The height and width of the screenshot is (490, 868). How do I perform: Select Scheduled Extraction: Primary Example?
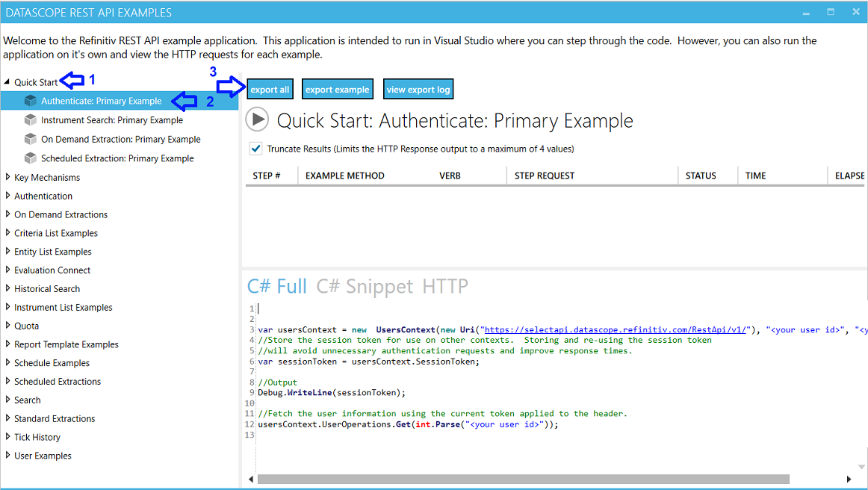coord(117,158)
